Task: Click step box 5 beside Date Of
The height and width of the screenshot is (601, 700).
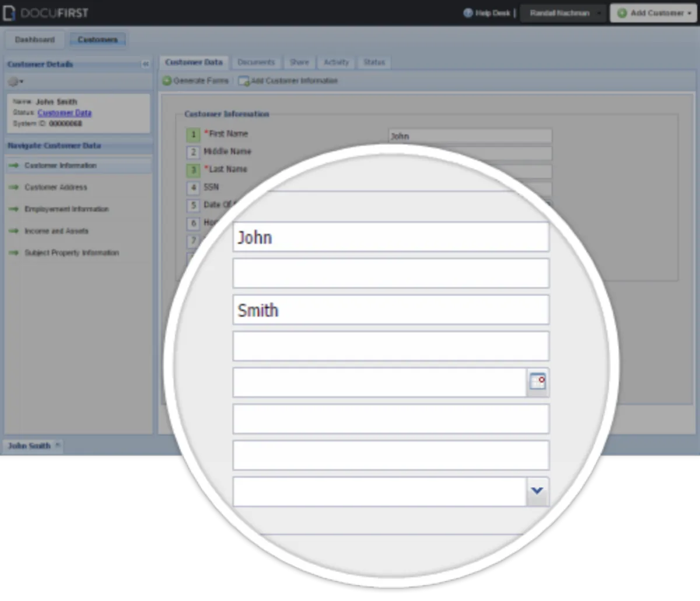Action: (x=193, y=205)
